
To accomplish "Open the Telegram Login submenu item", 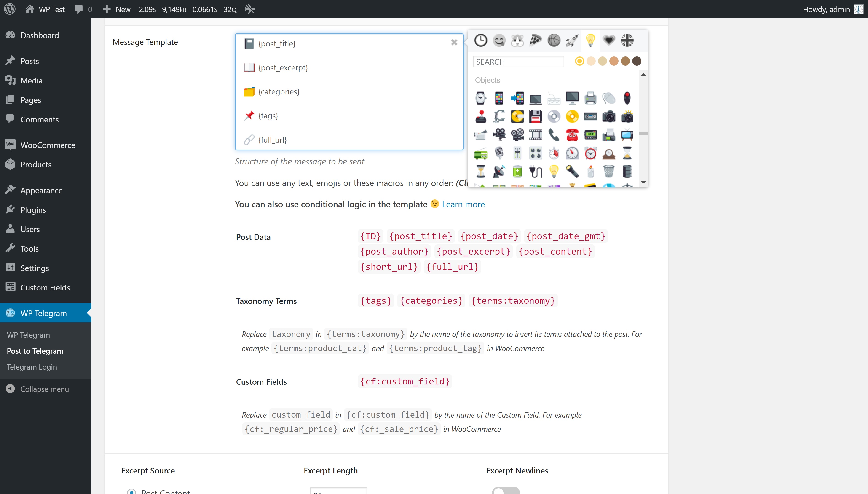I will tap(32, 367).
